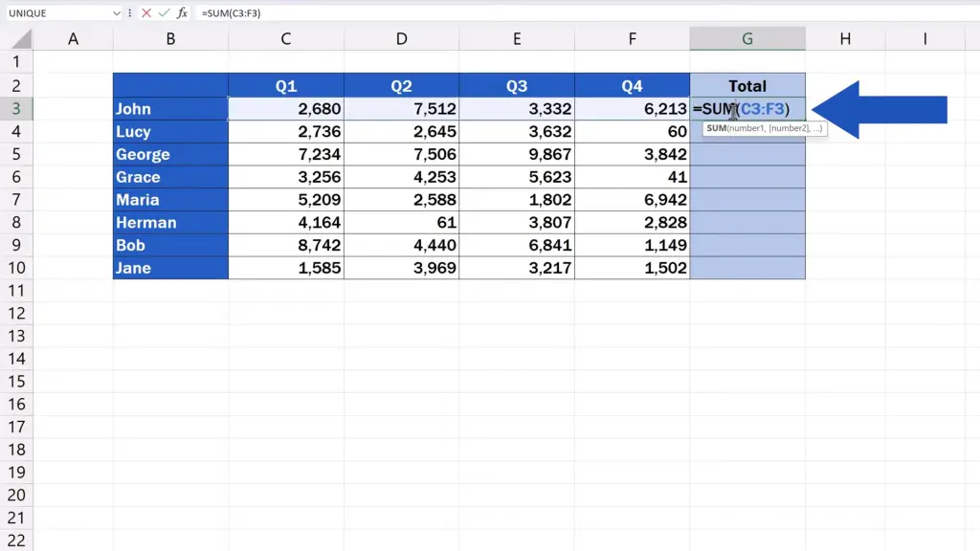Select the Grace name cell
The image size is (980, 551).
[170, 177]
